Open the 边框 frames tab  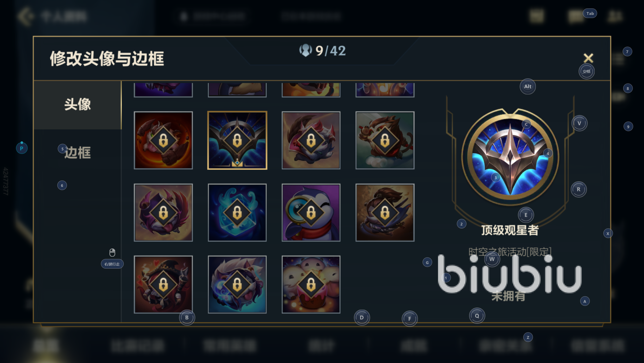[77, 153]
